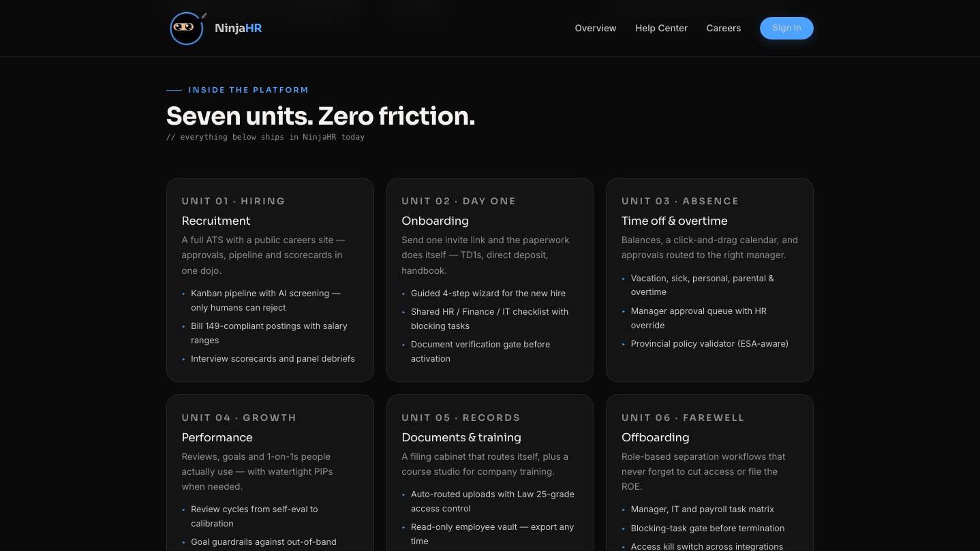The width and height of the screenshot is (980, 551).
Task: Open the Careers page link
Action: (724, 29)
